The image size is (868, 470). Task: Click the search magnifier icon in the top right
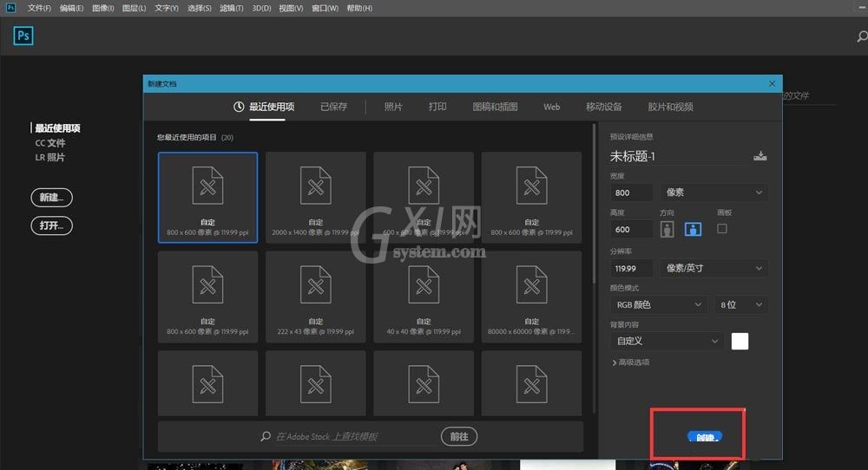863,36
